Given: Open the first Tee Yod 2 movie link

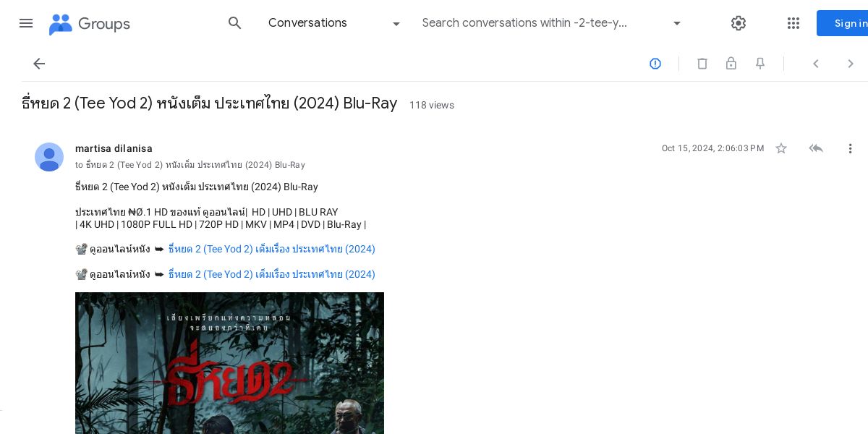Looking at the screenshot, I should tap(271, 249).
